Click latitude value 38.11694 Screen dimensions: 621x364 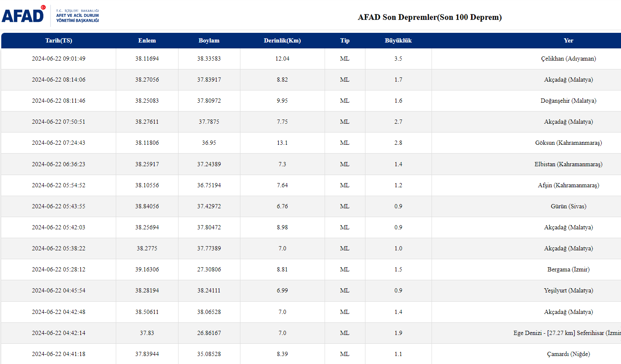coord(147,58)
